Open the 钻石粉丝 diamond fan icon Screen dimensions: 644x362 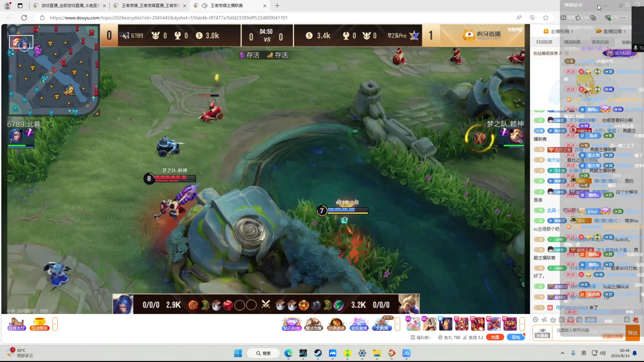pyautogui.click(x=291, y=324)
